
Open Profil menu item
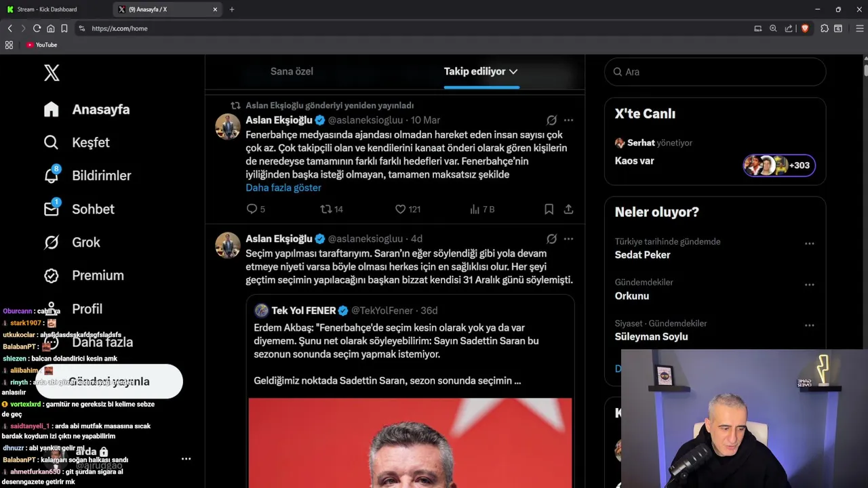click(87, 308)
